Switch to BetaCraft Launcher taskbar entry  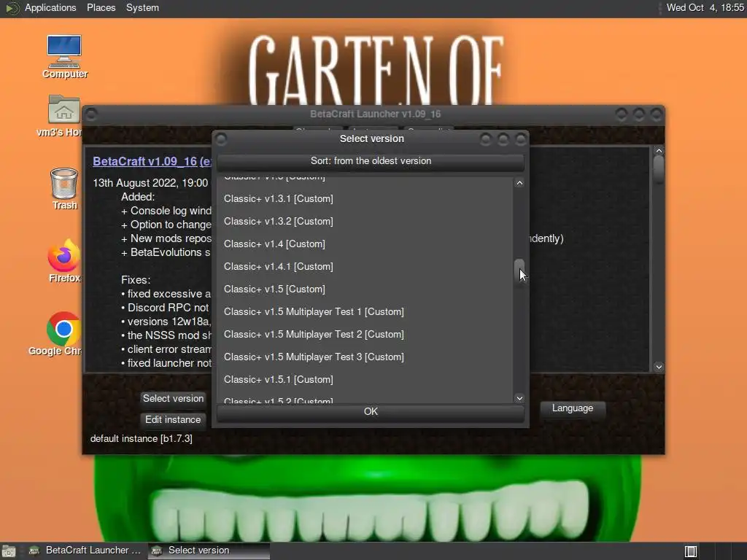pos(86,551)
